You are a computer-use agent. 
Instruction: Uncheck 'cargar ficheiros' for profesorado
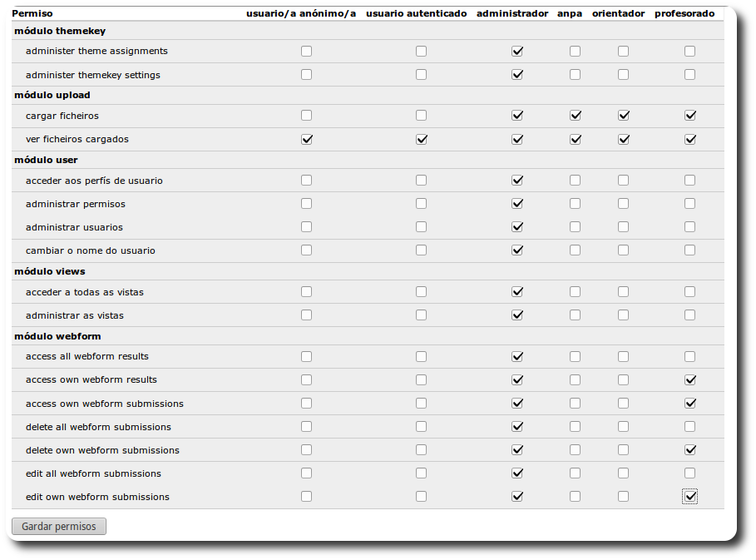click(x=689, y=115)
